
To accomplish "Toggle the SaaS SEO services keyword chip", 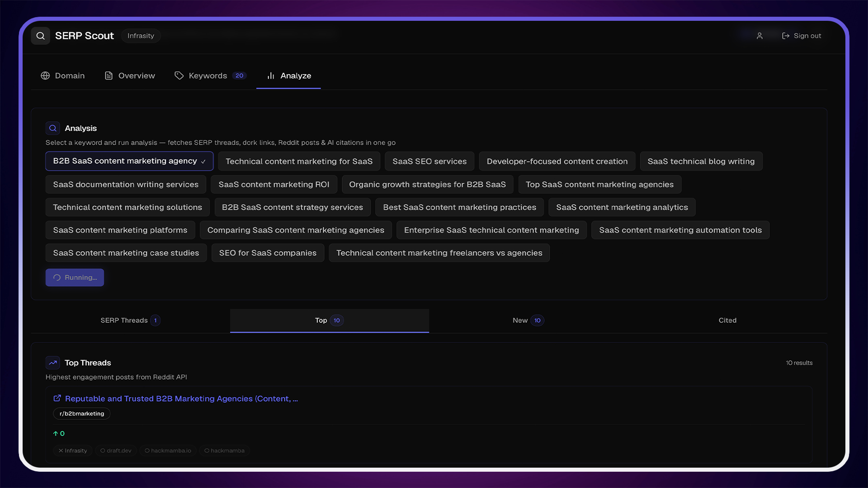I will (x=429, y=161).
